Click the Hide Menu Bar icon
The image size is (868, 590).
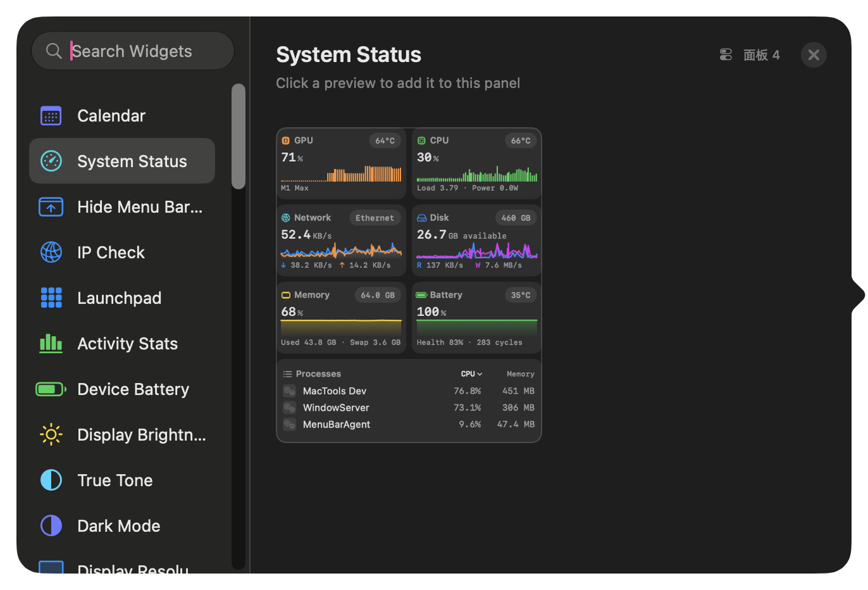point(51,207)
